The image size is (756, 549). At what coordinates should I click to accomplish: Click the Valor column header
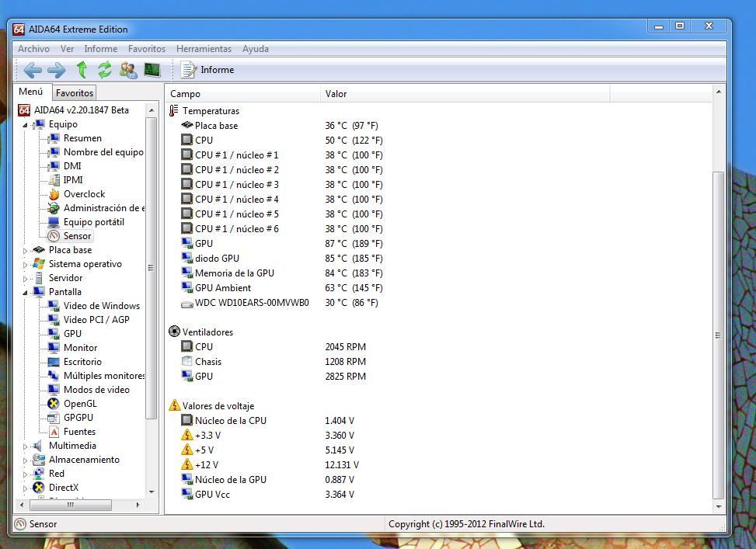pos(465,94)
